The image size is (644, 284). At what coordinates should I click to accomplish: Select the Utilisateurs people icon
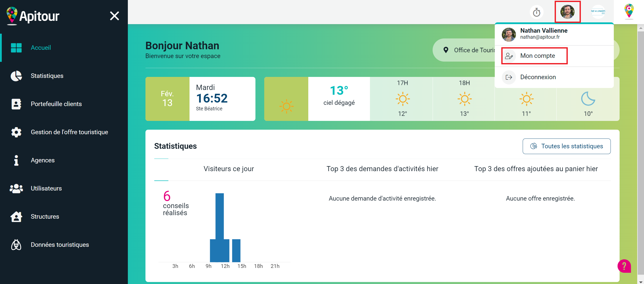point(16,188)
